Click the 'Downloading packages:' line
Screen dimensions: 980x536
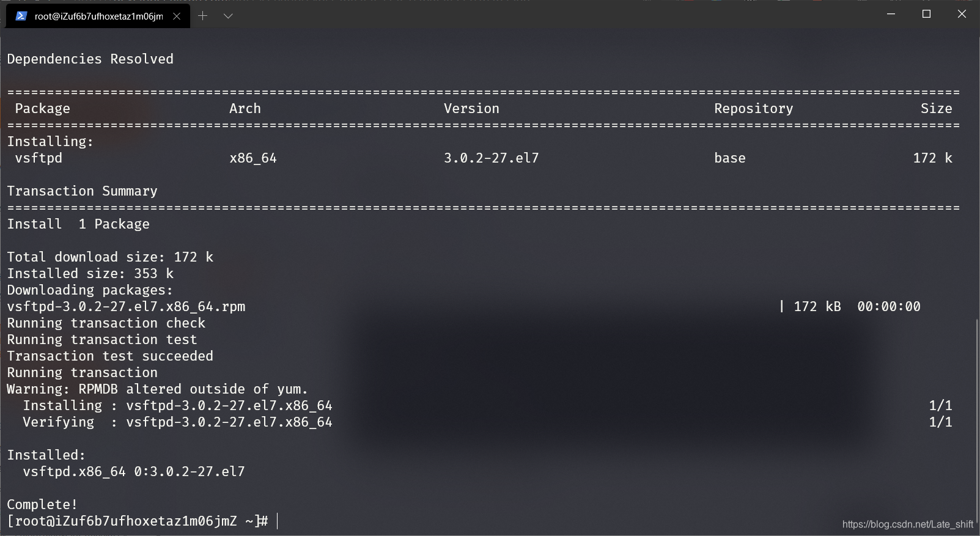point(90,290)
